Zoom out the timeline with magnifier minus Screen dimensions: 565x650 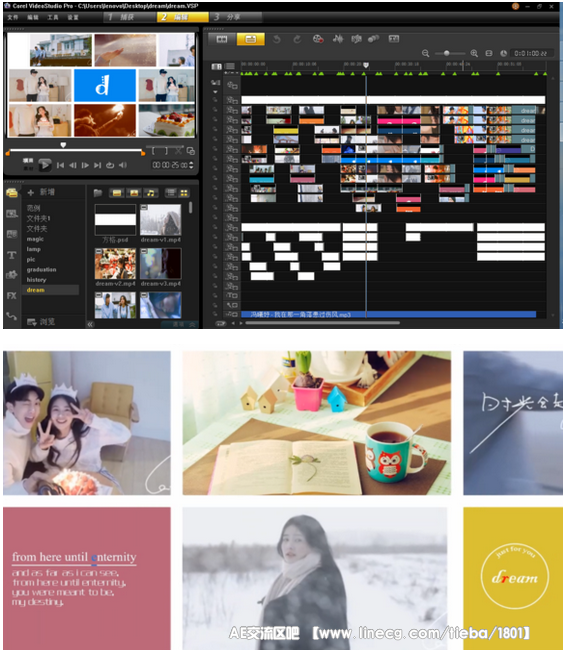tap(425, 53)
